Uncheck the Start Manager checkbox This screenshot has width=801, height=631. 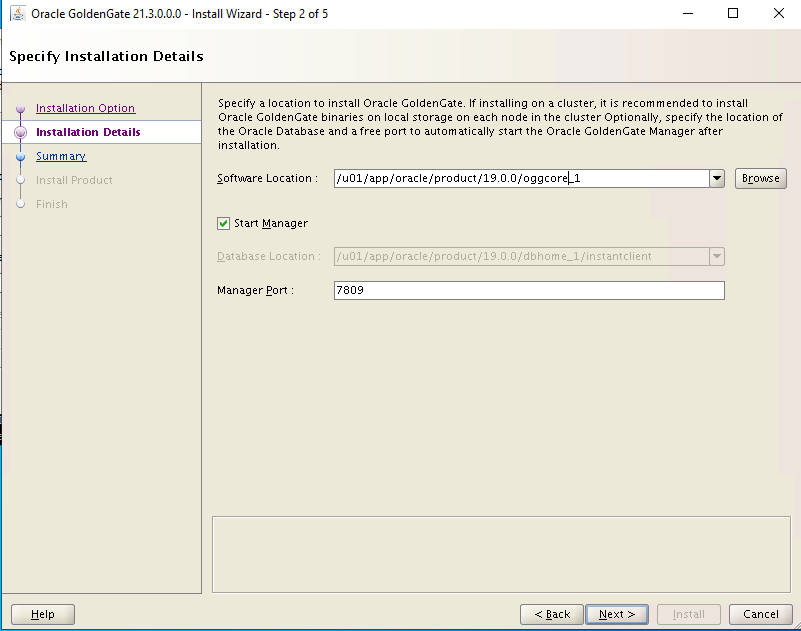(224, 223)
